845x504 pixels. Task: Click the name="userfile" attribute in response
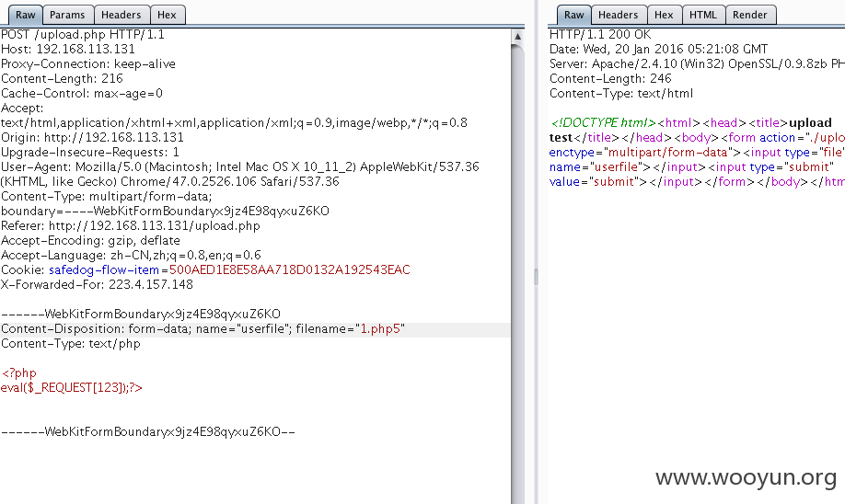pyautogui.click(x=596, y=166)
